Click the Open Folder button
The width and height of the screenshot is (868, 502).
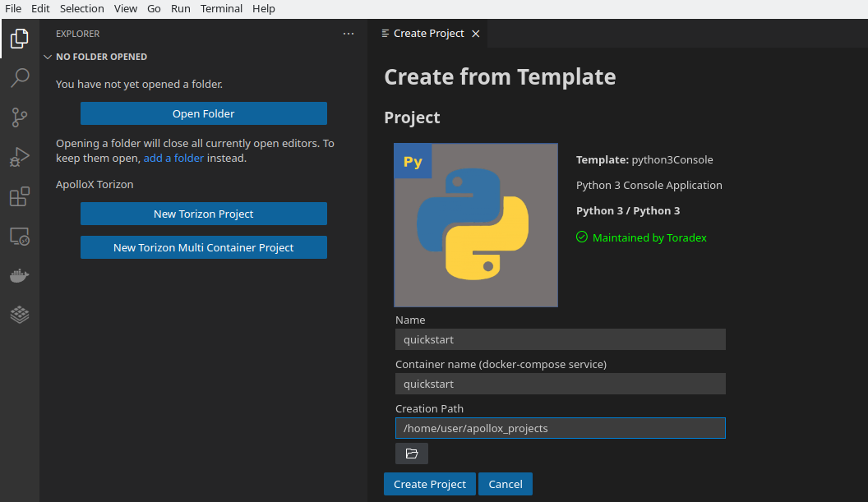tap(203, 113)
